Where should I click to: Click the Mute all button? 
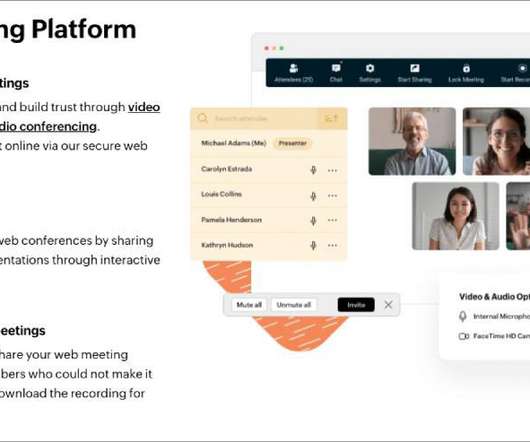tap(249, 305)
